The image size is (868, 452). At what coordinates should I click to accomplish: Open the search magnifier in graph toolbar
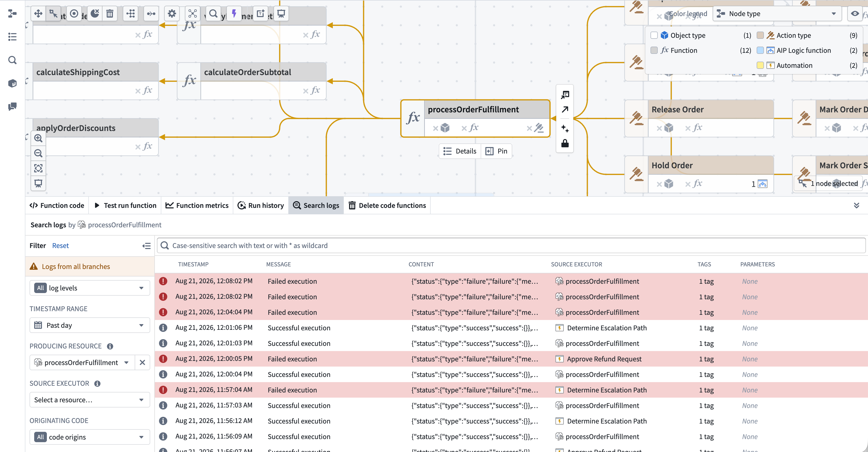[x=213, y=14]
